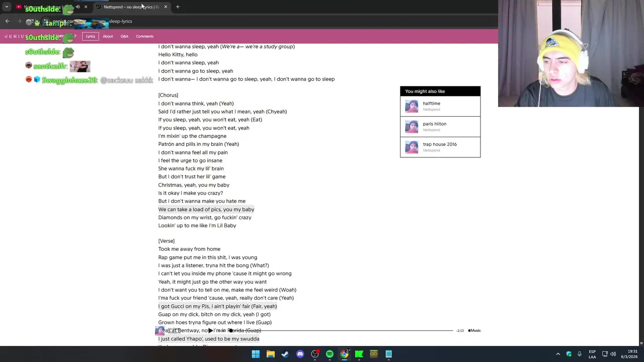Open a new browser tab
The image size is (644, 362).
[x=178, y=7]
